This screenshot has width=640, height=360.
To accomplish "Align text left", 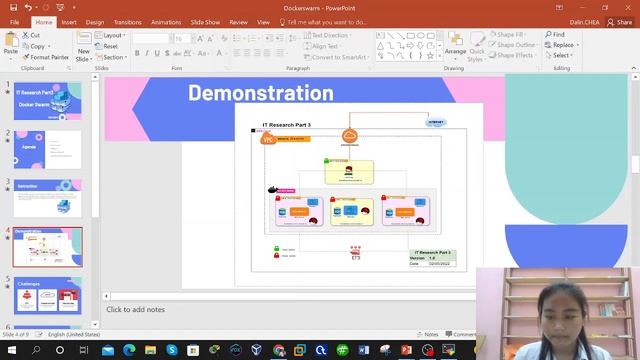I will 237,53.
